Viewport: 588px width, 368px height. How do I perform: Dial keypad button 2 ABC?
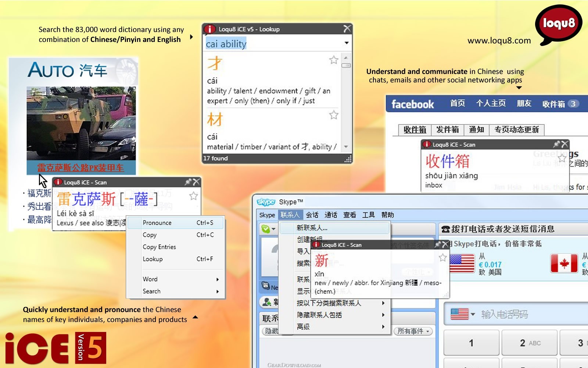pos(530,343)
